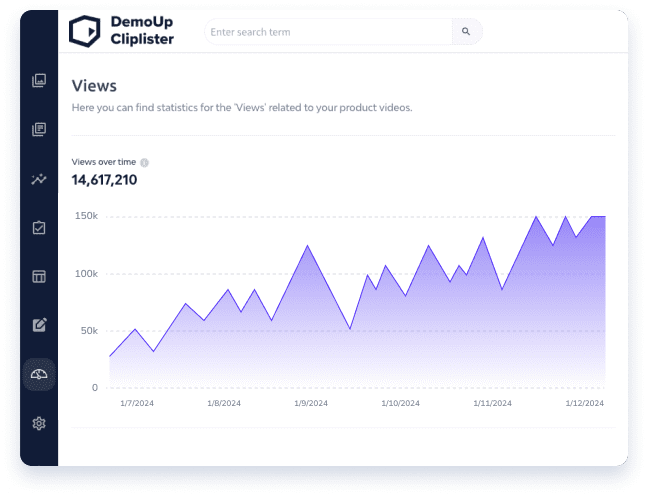This screenshot has height=496, width=648.
Task: Open the edit note sidebar icon
Action: (x=39, y=324)
